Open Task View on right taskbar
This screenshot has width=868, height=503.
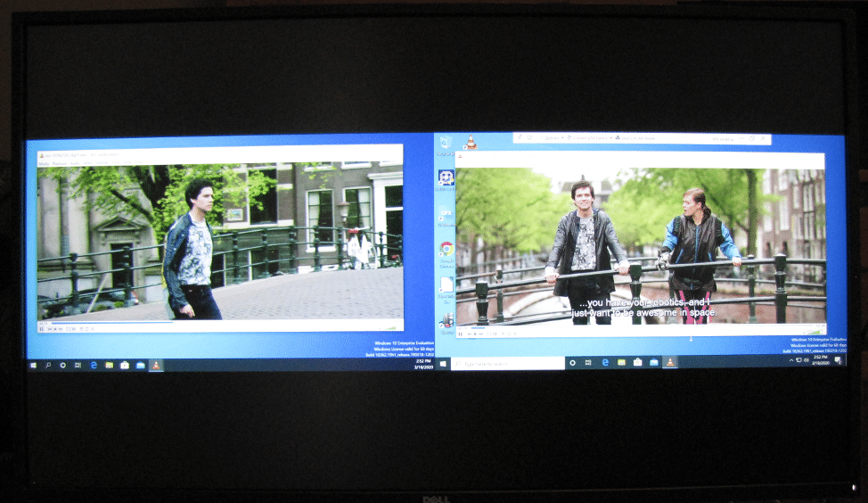click(588, 363)
